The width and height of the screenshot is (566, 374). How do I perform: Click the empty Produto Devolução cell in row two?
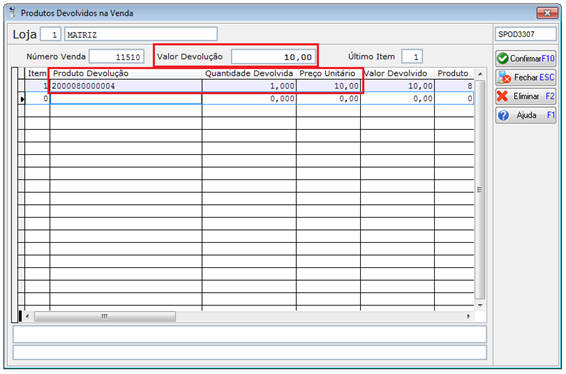click(x=126, y=99)
